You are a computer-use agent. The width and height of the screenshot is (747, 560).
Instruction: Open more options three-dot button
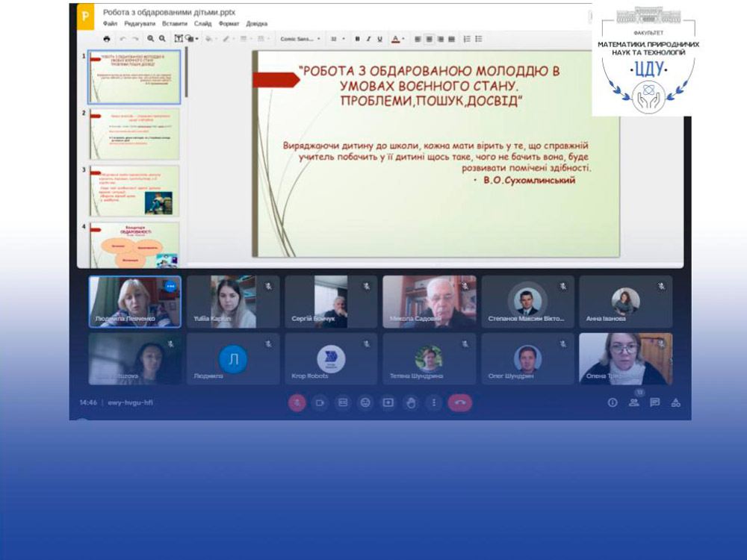tap(434, 402)
